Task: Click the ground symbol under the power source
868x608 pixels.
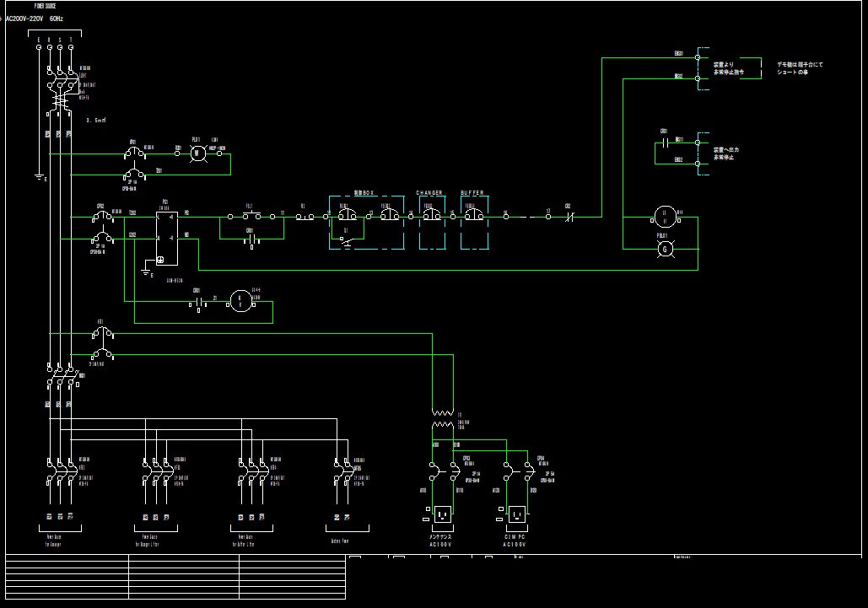Action: click(39, 177)
